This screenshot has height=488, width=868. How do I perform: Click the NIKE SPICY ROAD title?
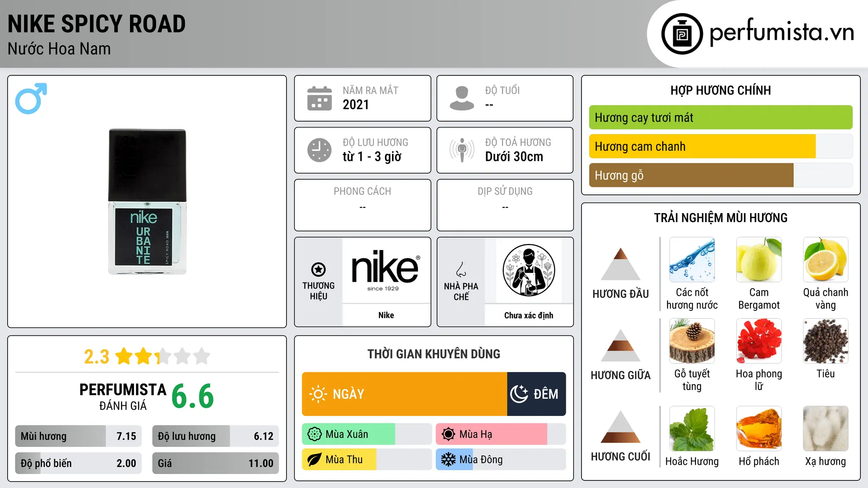(x=97, y=24)
